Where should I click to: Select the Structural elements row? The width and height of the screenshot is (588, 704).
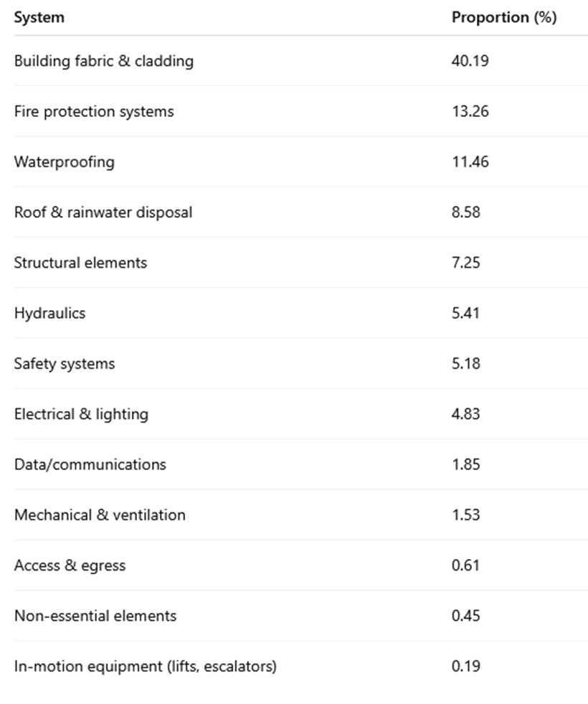click(x=301, y=262)
